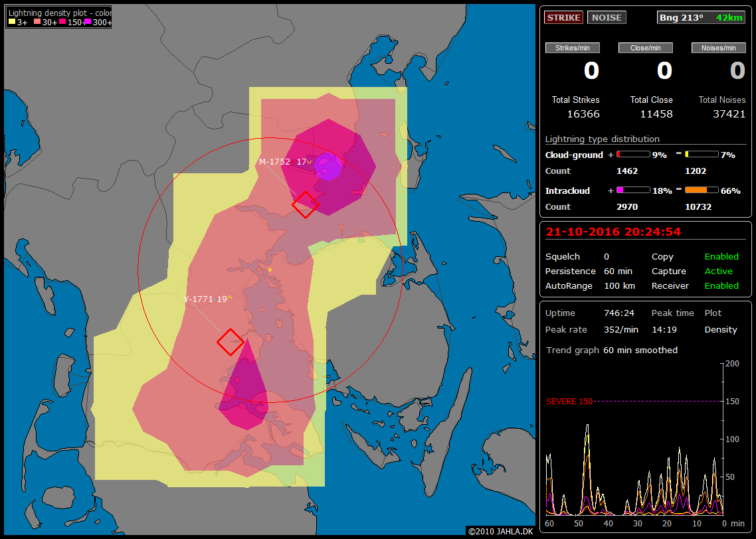Select the magenta 300+ density legend swatch
Image resolution: width=756 pixels, height=539 pixels.
point(88,23)
